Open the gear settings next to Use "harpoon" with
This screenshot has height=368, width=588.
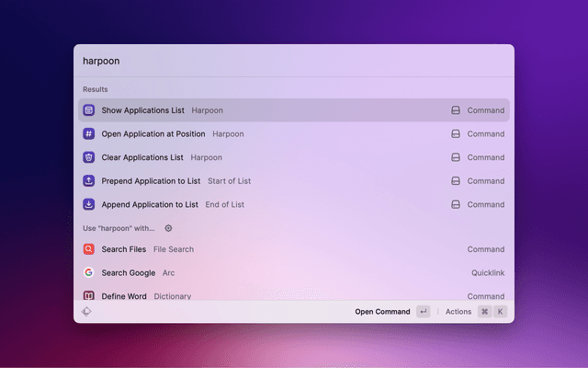(x=168, y=228)
